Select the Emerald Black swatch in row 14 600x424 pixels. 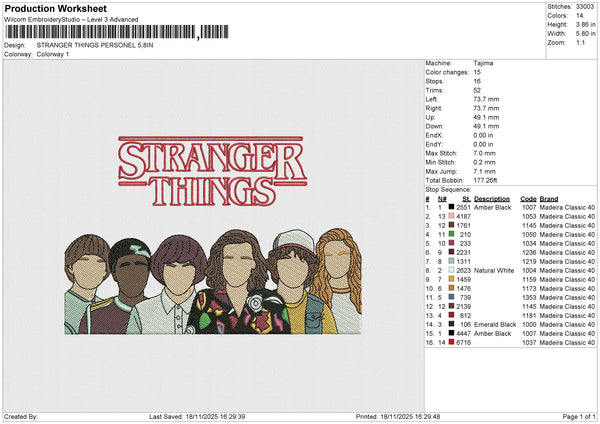coord(452,324)
